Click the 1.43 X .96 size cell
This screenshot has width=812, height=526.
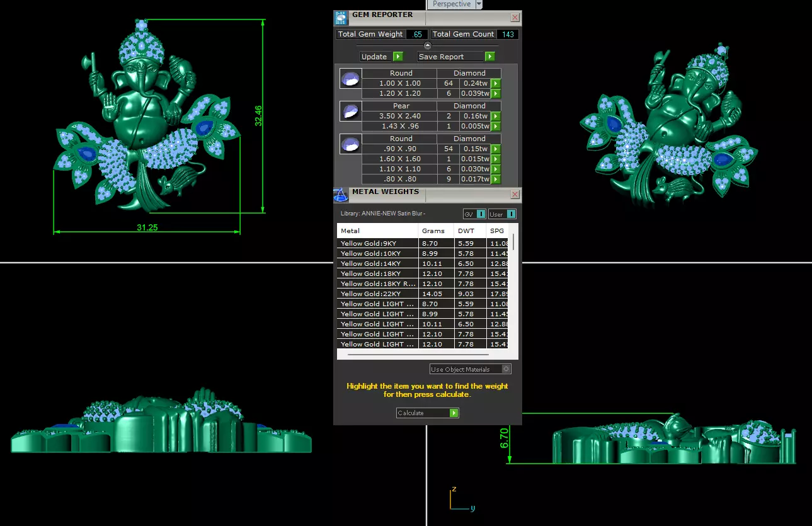point(399,126)
